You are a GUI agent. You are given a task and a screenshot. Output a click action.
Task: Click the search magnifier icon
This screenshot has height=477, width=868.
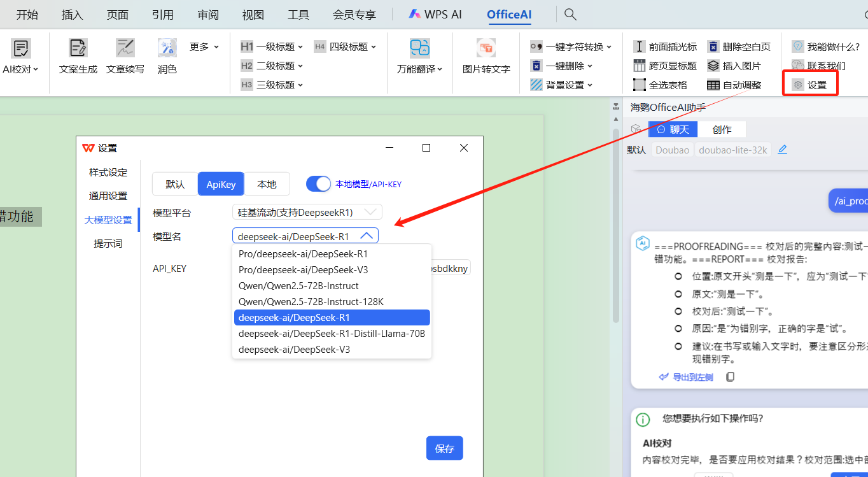coord(571,14)
